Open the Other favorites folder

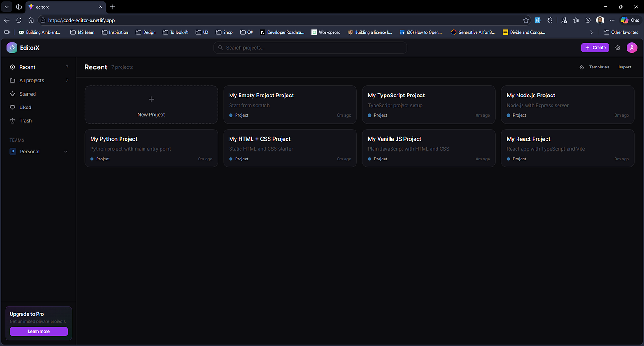pos(621,32)
